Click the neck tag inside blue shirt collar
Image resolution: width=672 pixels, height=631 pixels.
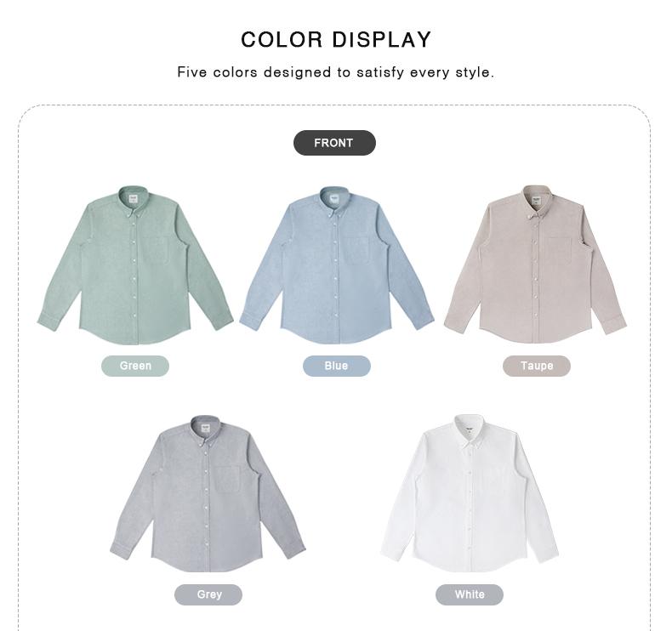(334, 199)
